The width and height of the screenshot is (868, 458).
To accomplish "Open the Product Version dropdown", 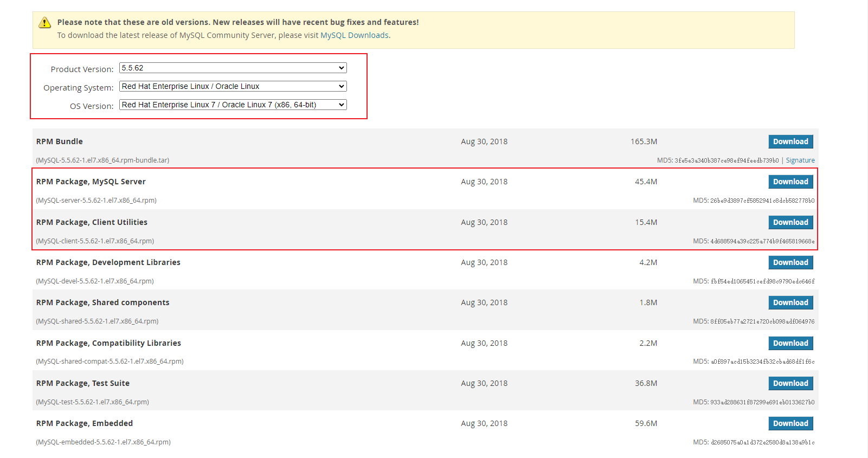I will click(x=233, y=68).
